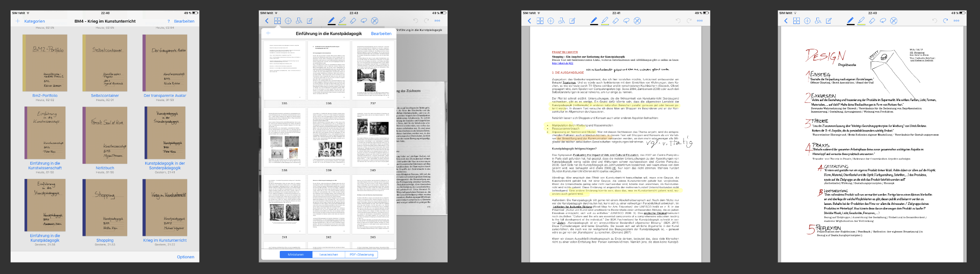This screenshot has height=274, width=980.
Task: Choose the eraser in the Design notes toolbar
Action: pos(872,21)
